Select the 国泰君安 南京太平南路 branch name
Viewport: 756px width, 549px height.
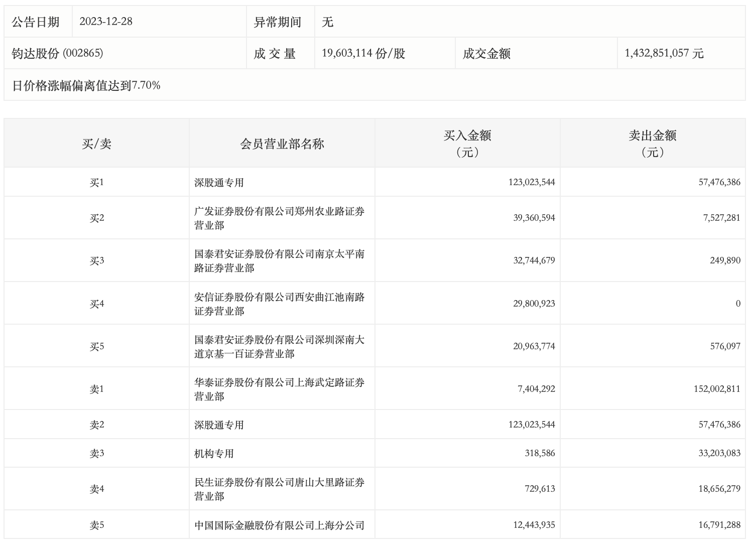coord(279,260)
